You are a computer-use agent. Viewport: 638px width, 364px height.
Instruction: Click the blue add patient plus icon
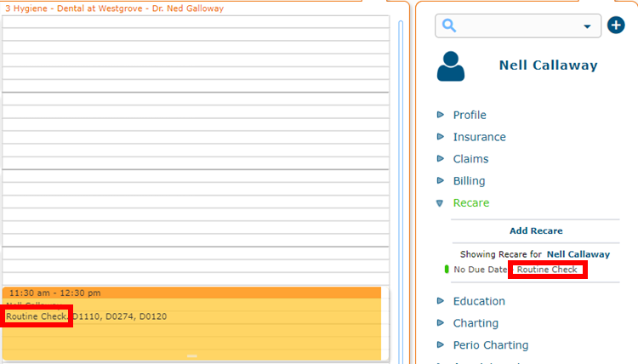(616, 26)
